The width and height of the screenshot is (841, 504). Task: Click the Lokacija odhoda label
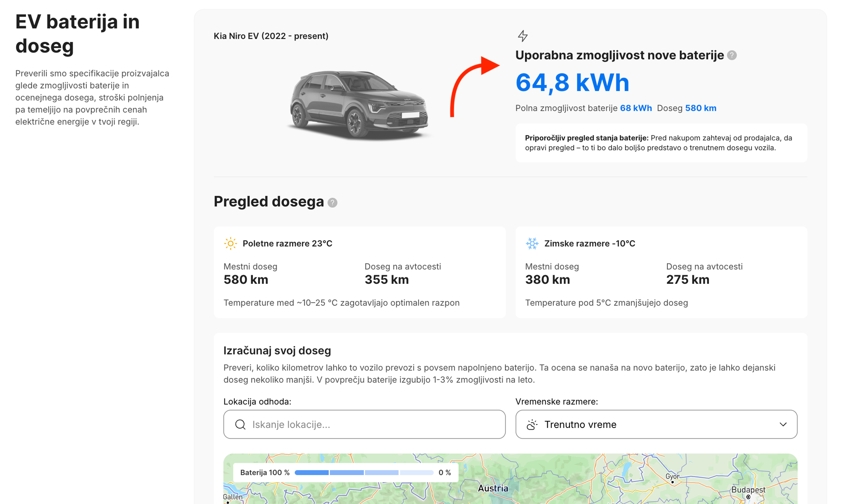(257, 401)
